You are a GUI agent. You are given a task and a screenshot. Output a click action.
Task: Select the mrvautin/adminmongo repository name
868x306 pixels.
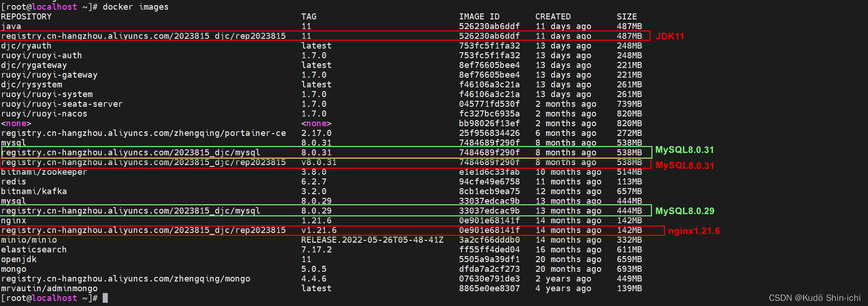coord(49,288)
